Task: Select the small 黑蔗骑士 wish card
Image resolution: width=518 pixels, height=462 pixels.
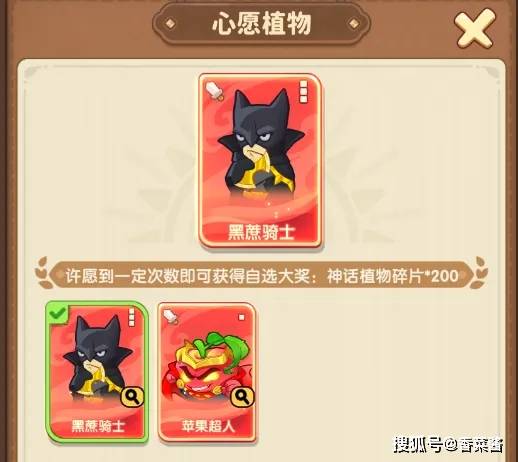Action: pos(97,372)
